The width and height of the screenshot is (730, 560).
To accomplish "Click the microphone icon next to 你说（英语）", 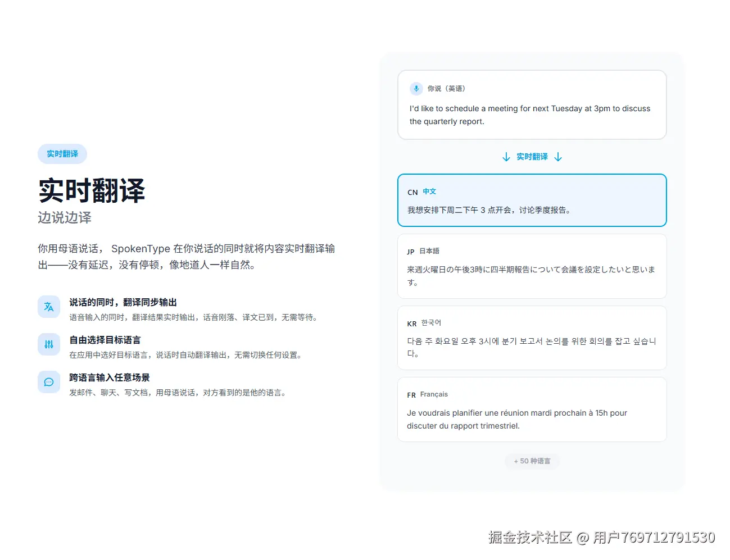I will 416,88.
